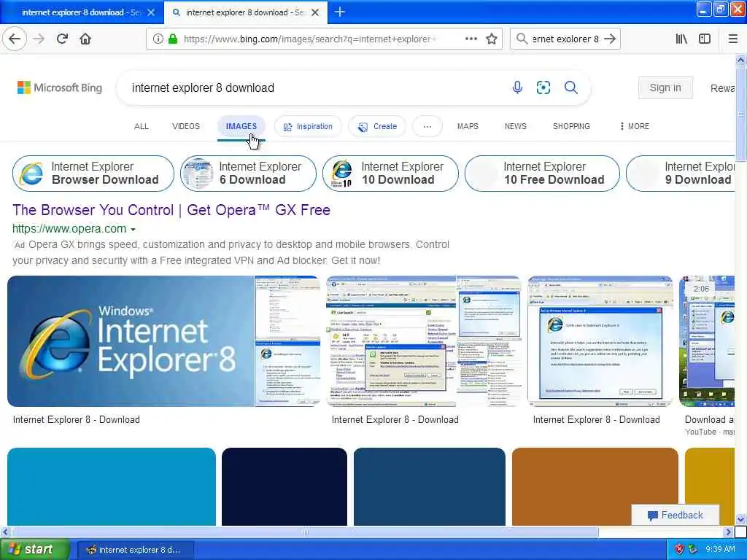The height and width of the screenshot is (560, 747).
Task: Click the browser search box text
Action: click(x=565, y=39)
